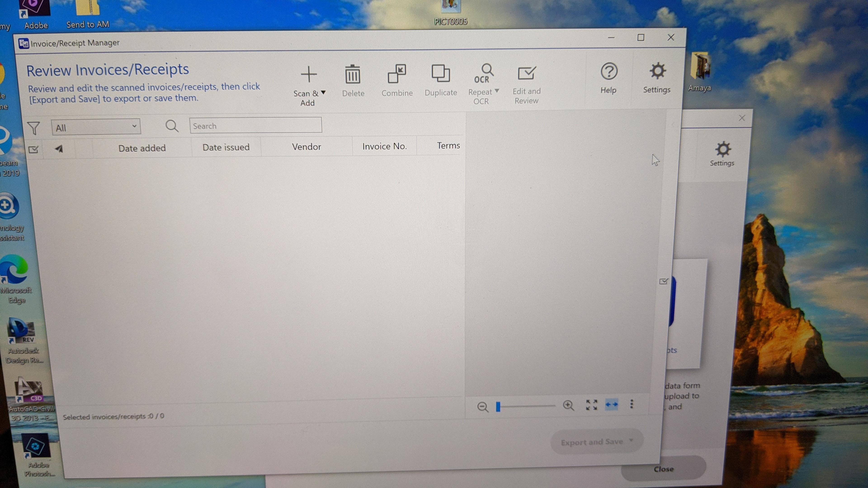
Task: Toggle fit-to-width preview button
Action: 611,404
